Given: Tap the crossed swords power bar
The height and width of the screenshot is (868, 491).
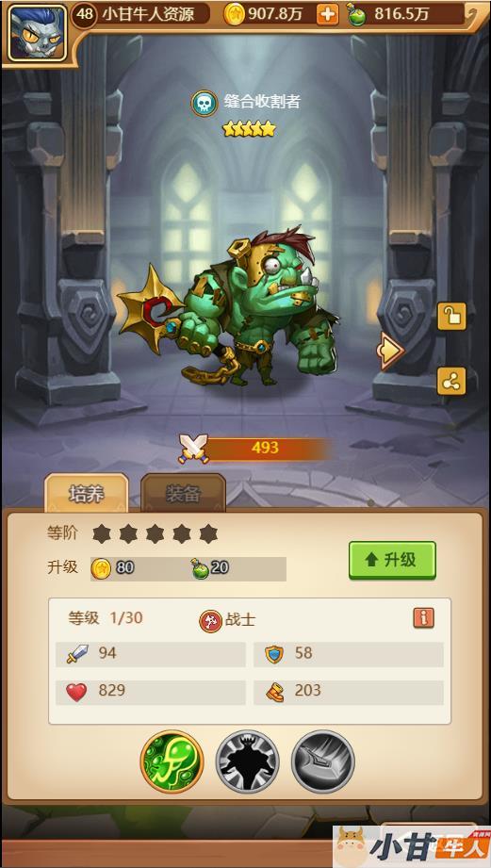Looking at the screenshot, I should pyautogui.click(x=255, y=449).
